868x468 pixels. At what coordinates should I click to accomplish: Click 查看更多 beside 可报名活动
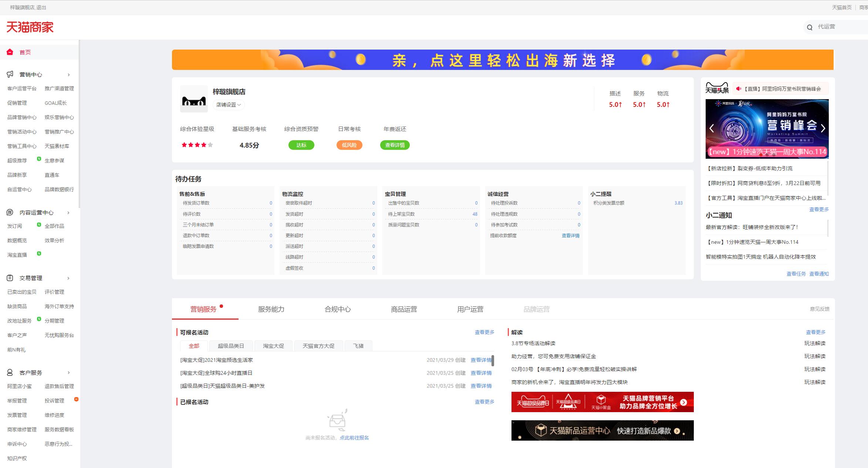coord(484,332)
